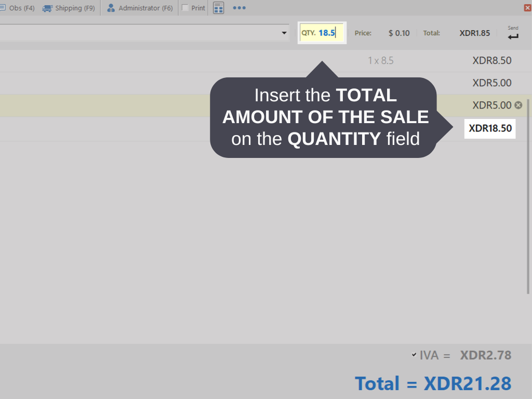Viewport: 532px width, 399px height.
Task: Click the administrator person icon
Action: (111, 8)
